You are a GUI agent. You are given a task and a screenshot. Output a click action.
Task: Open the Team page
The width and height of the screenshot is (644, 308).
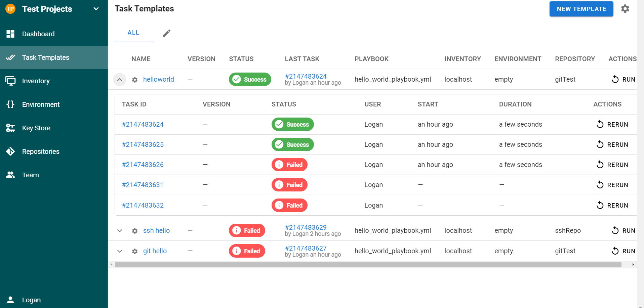31,175
